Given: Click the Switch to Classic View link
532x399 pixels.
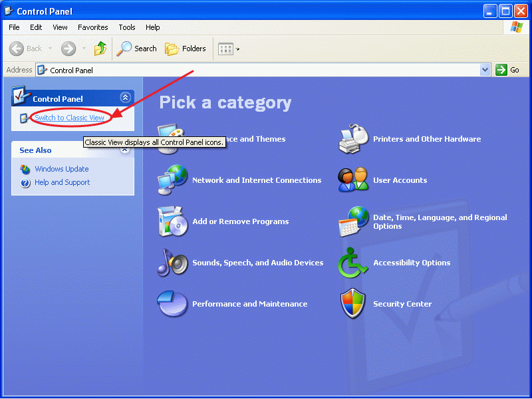Looking at the screenshot, I should [69, 118].
